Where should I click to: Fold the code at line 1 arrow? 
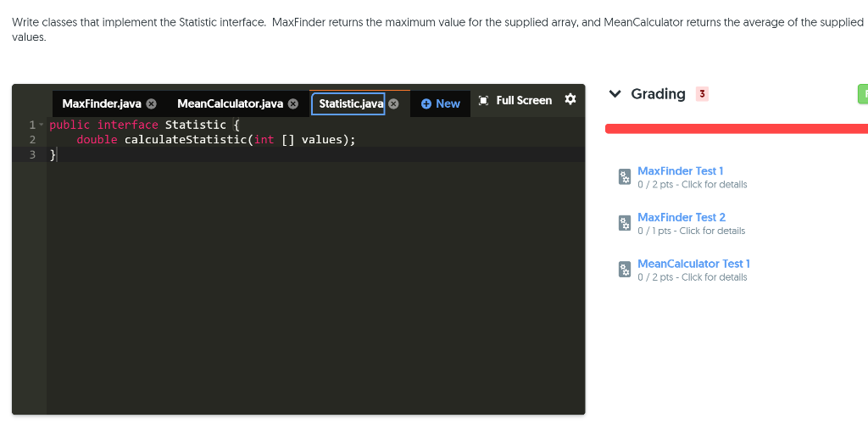pos(41,125)
